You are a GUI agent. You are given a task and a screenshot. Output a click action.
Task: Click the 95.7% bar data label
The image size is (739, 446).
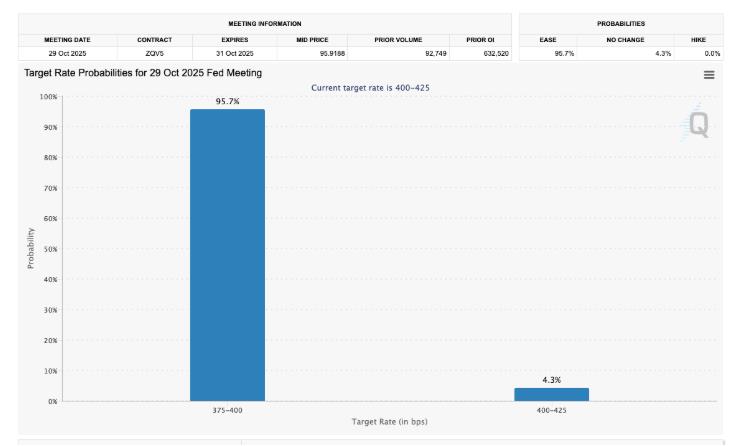tap(227, 101)
